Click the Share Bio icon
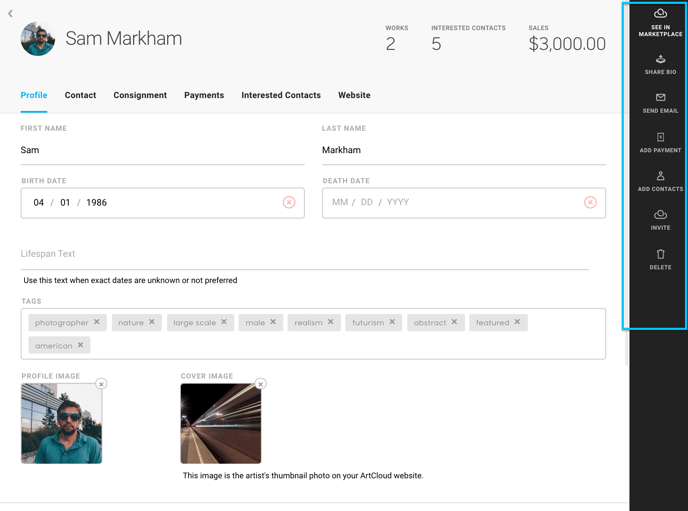The image size is (688, 511). point(660,59)
